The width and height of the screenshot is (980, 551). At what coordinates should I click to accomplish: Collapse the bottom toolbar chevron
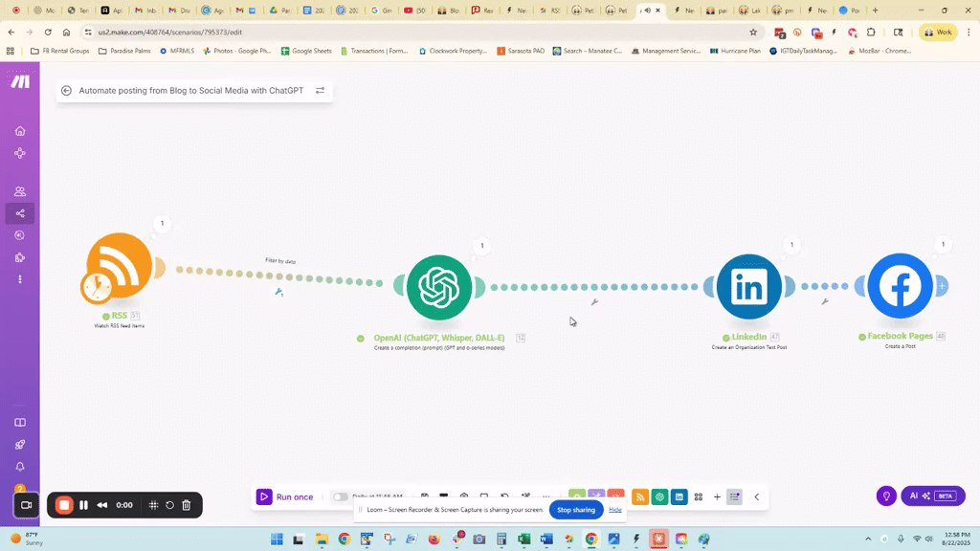point(756,497)
